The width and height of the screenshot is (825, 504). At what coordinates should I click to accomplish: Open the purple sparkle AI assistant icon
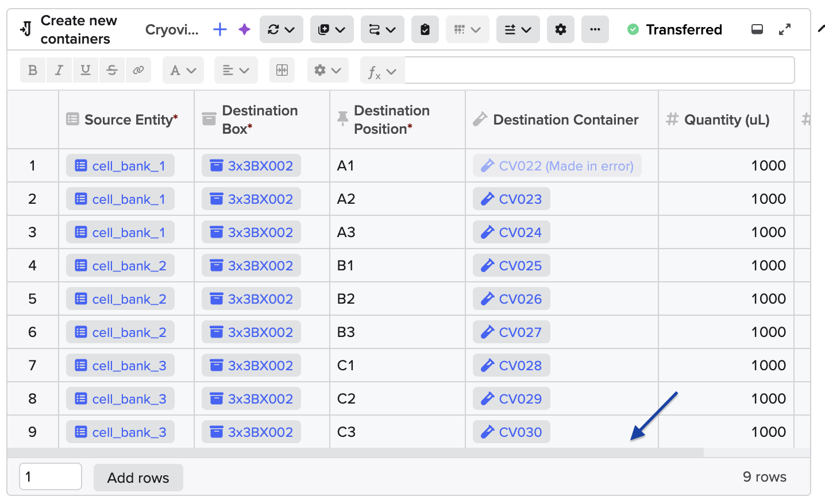[245, 29]
